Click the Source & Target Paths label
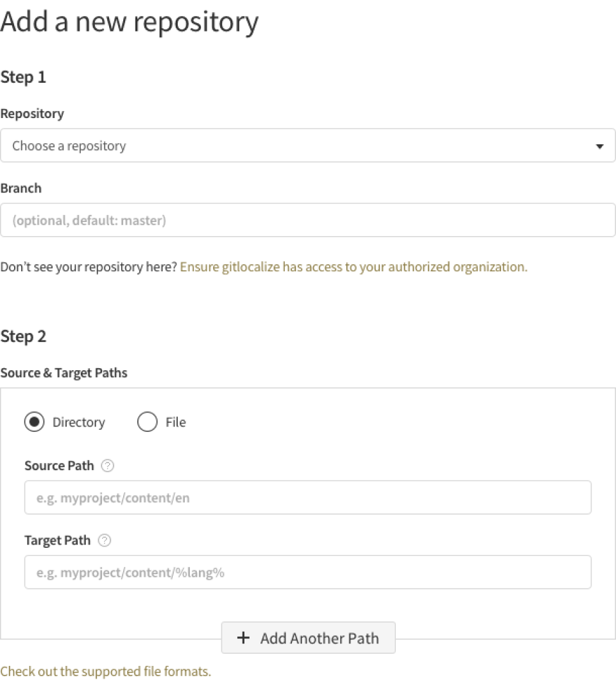This screenshot has height=680, width=616. click(64, 373)
